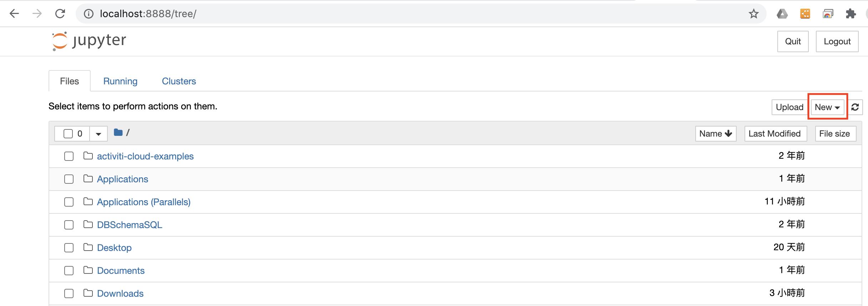Click the orange extension icon in toolbar

[805, 14]
